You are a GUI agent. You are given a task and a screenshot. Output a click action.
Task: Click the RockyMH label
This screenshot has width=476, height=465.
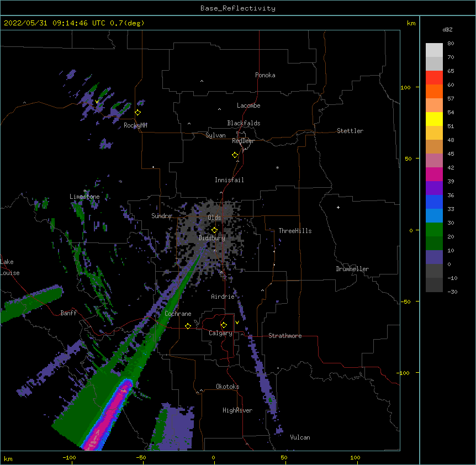click(x=135, y=125)
